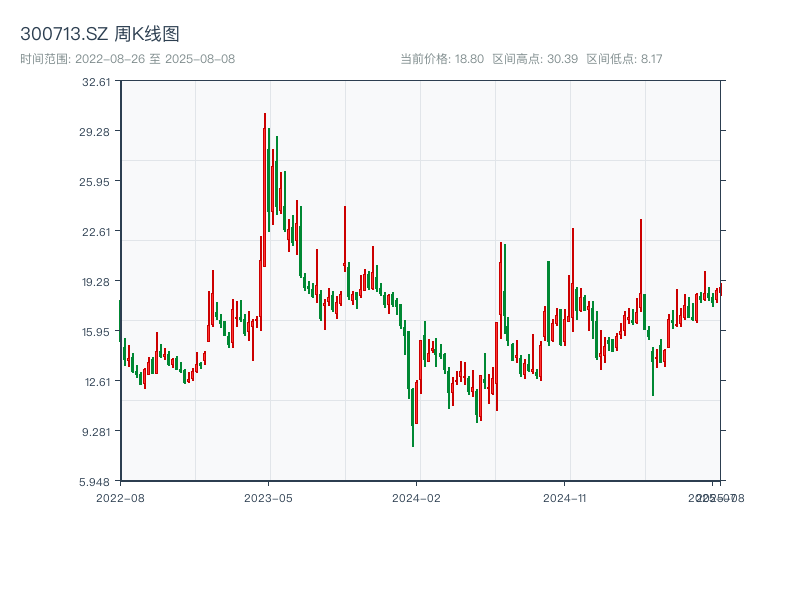Click x-axis label 2024-02

[x=416, y=498]
